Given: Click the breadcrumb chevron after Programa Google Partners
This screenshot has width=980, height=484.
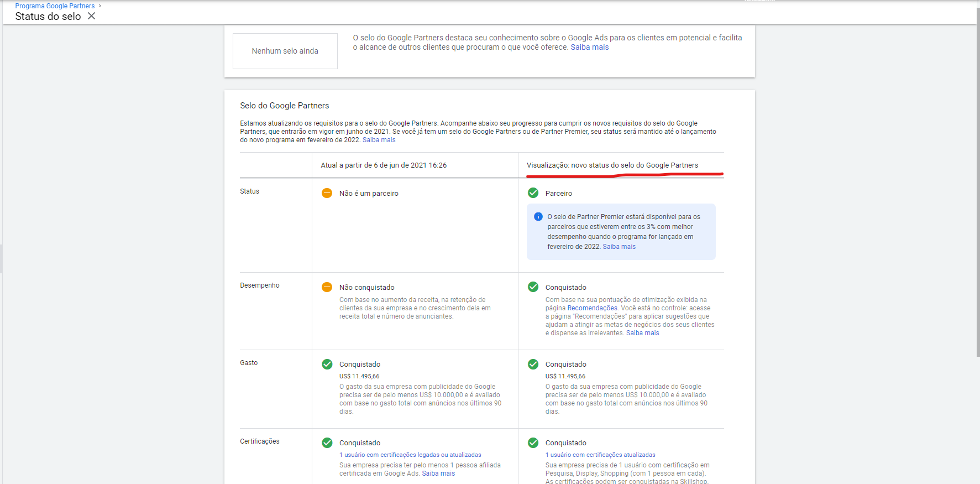Looking at the screenshot, I should 100,6.
